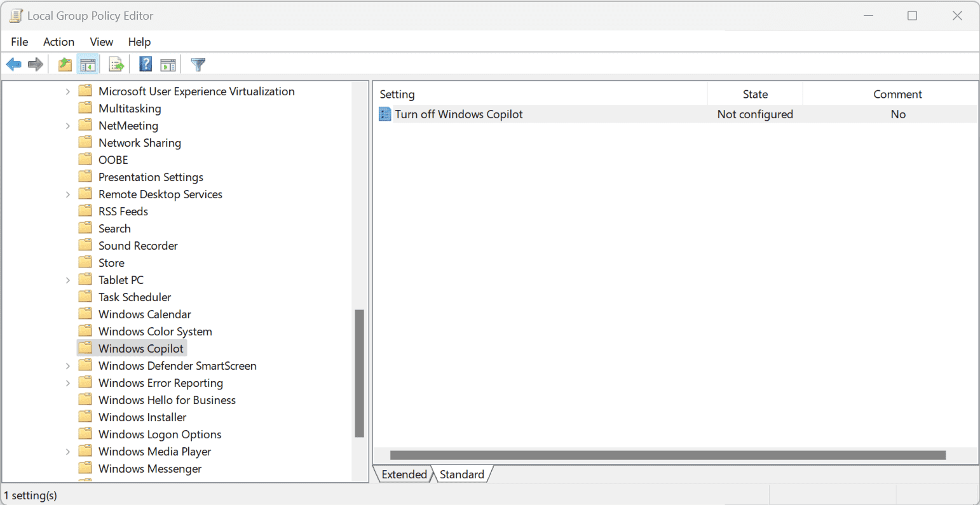
Task: Click the 1 setting(s) status bar text
Action: coord(31,495)
